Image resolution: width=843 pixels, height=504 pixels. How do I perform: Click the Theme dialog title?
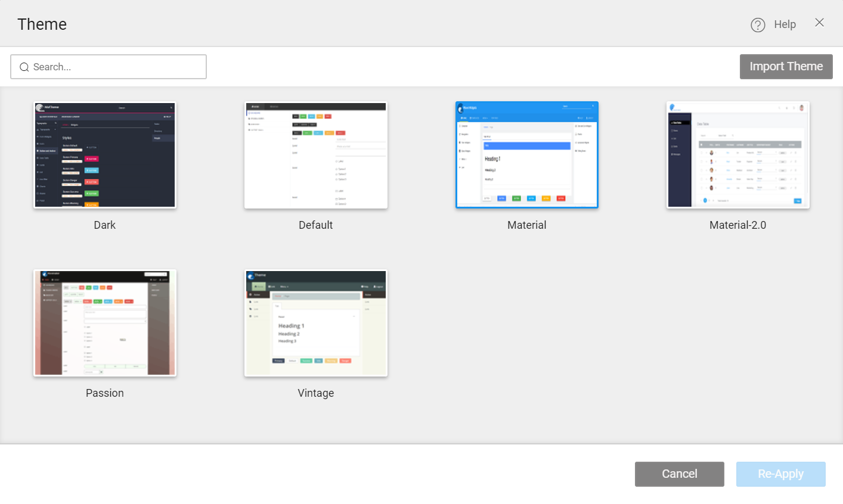[x=42, y=24]
